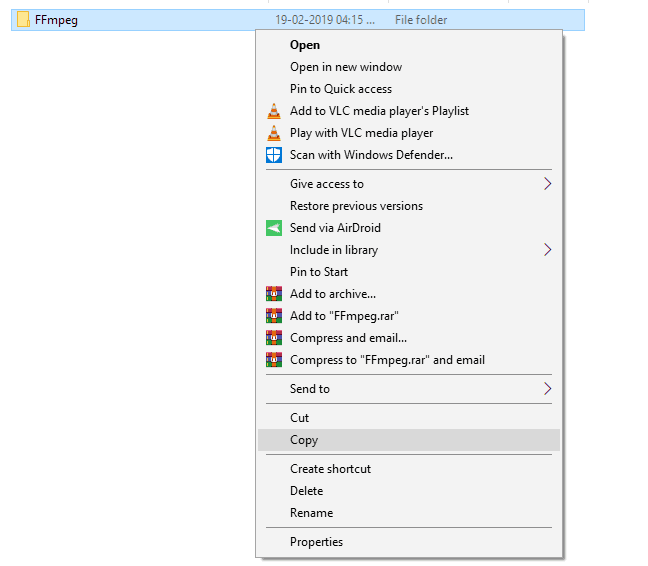This screenshot has height=566, width=648.
Task: Click the VLC cone icon beside Add to Playlist
Action: [274, 111]
